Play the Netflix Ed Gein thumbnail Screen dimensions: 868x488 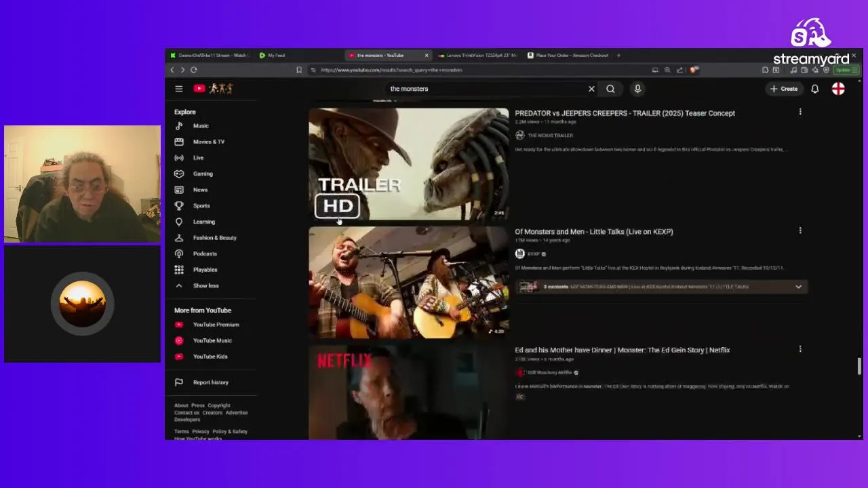pyautogui.click(x=408, y=392)
